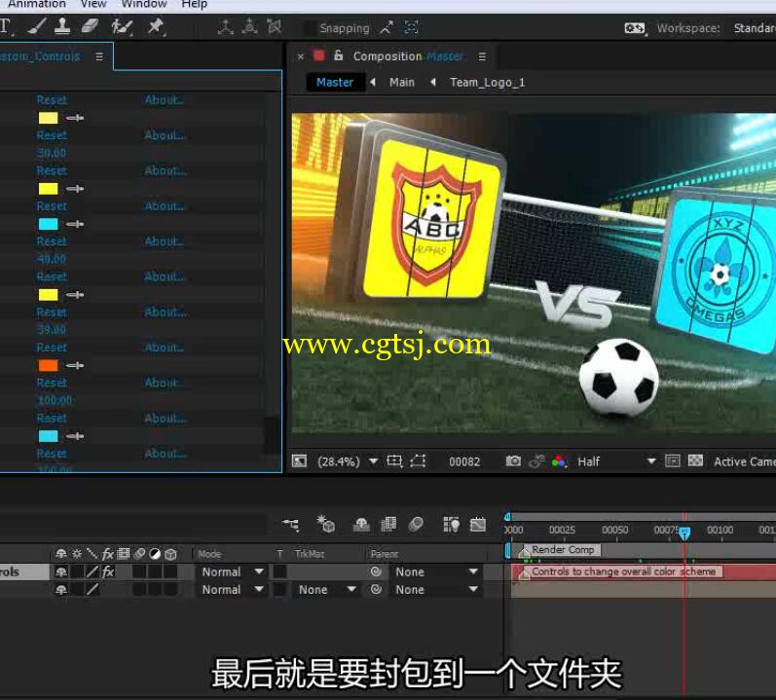The image size is (776, 700).
Task: Toggle the first layer fx effects switch
Action: (x=108, y=571)
